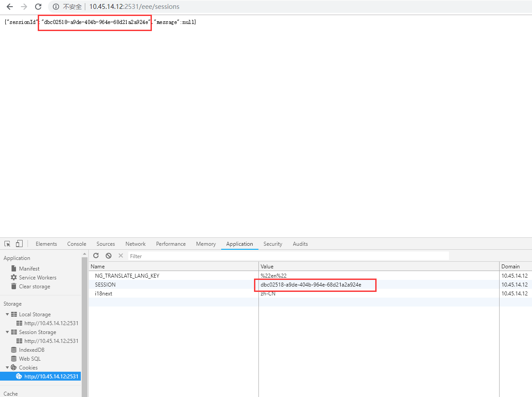Click the Application heading in sidebar
This screenshot has width=532, height=397.
16,258
